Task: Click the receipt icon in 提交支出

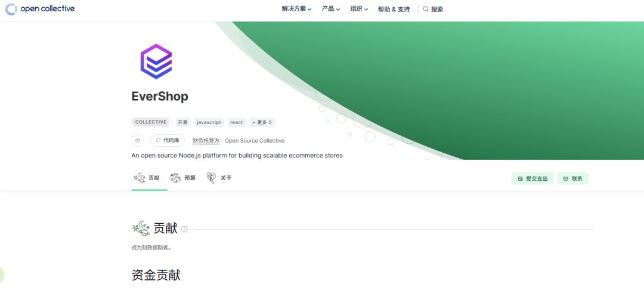Action: (x=521, y=178)
